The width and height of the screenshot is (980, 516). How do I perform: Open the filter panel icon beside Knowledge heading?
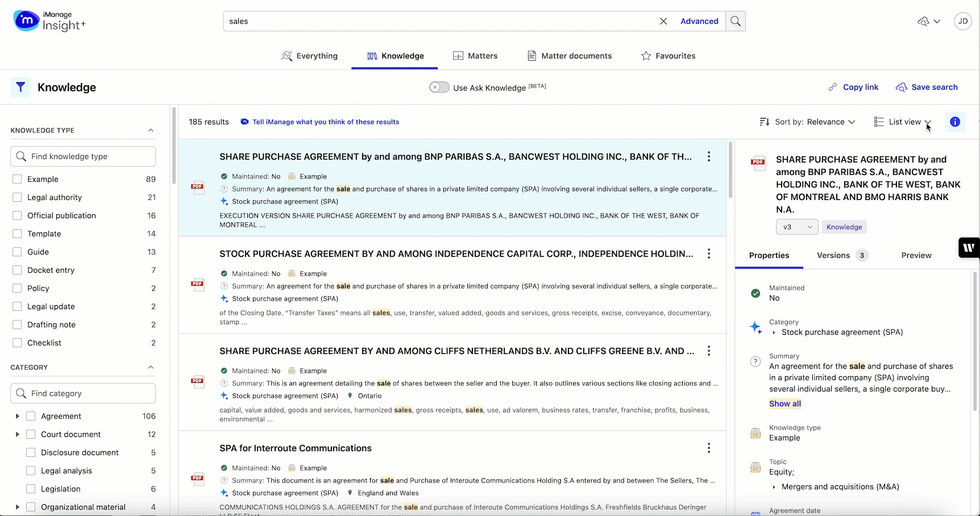pos(20,87)
